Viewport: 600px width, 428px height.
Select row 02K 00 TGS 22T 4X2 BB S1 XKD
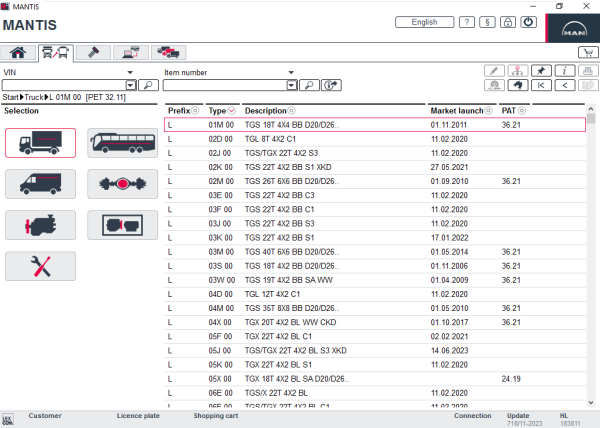375,167
